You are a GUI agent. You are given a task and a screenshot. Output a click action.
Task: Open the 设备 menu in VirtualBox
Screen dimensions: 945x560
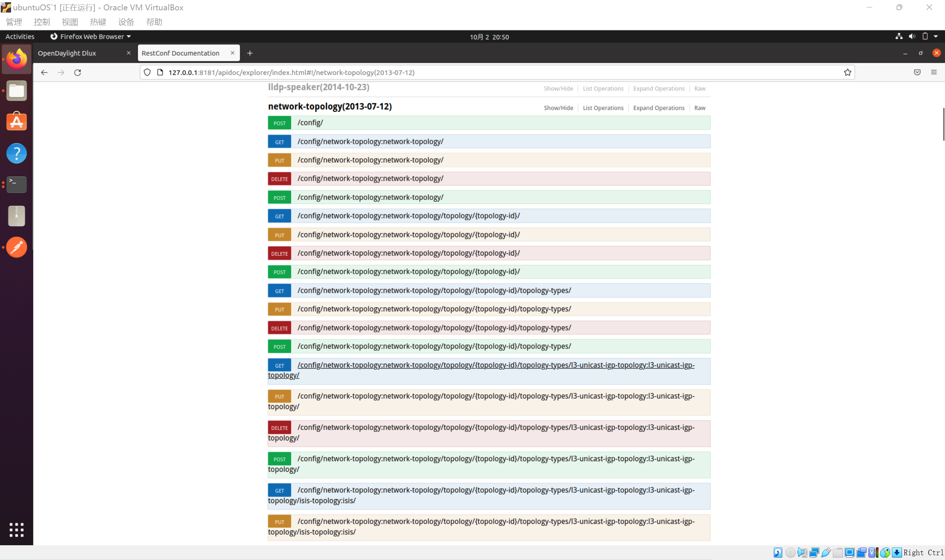(126, 22)
